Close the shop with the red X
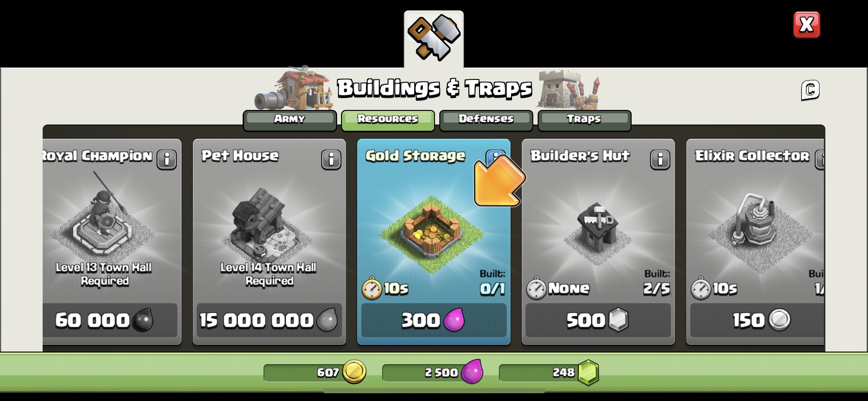Screen dimensions: 868x401 tap(806, 25)
